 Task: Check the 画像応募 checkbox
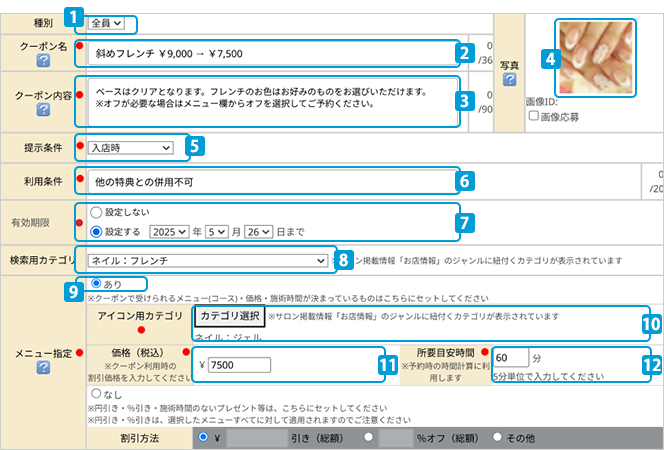[533, 116]
